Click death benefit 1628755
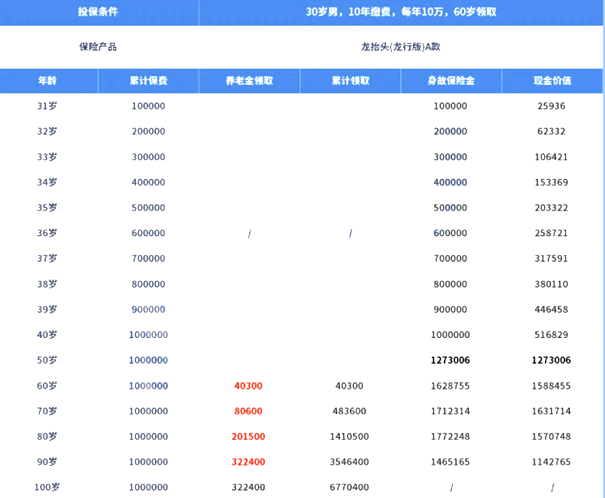Viewport: 605px width, 498px height. (450, 386)
